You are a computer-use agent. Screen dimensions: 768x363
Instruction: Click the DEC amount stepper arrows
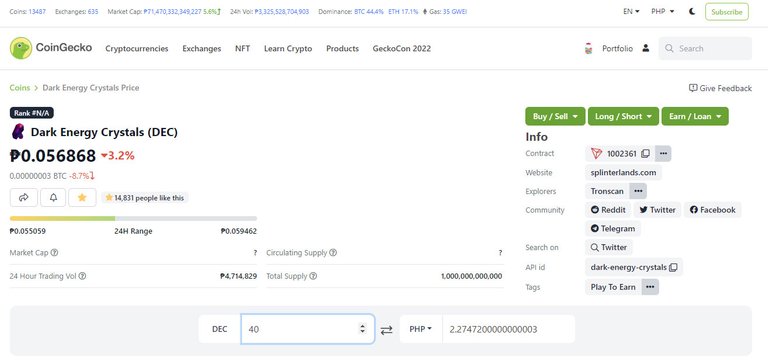(362, 329)
